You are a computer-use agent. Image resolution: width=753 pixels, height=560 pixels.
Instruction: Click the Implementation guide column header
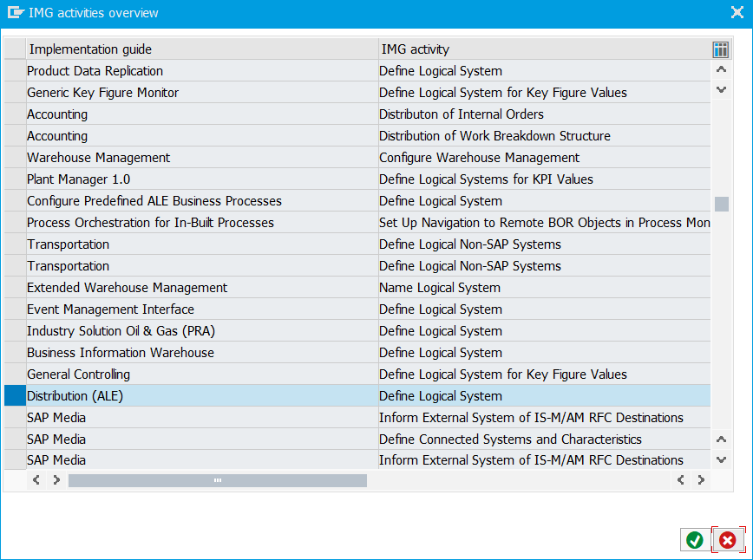(x=202, y=49)
